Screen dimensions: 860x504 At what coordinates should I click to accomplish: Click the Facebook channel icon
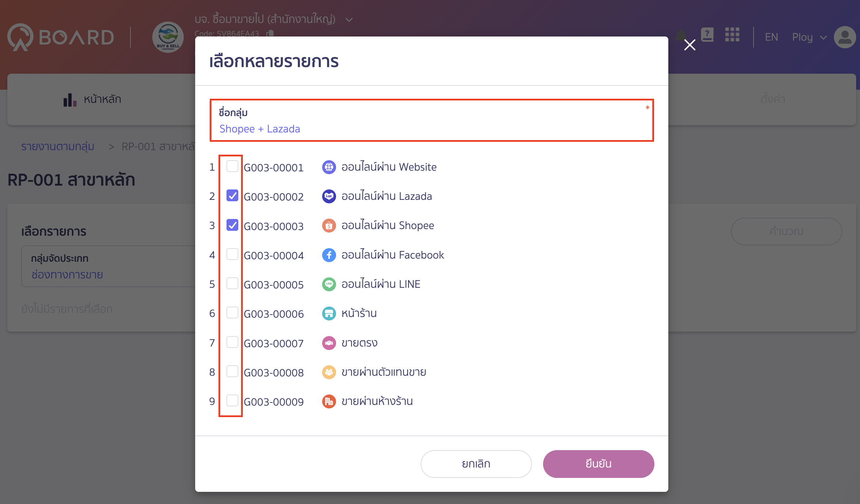328,255
